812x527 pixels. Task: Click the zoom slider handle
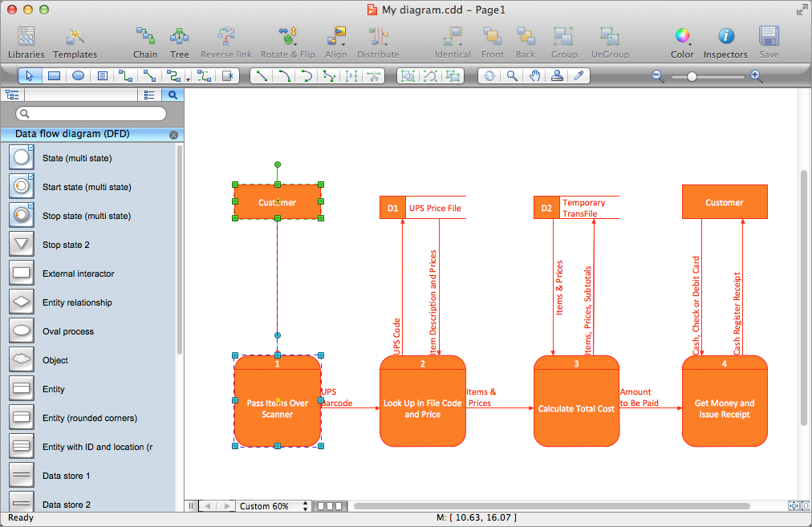pyautogui.click(x=691, y=76)
